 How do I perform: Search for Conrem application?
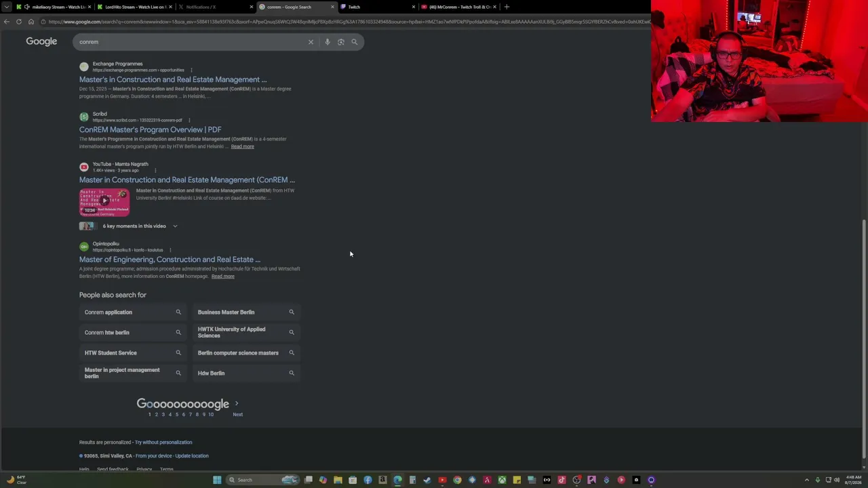(132, 312)
